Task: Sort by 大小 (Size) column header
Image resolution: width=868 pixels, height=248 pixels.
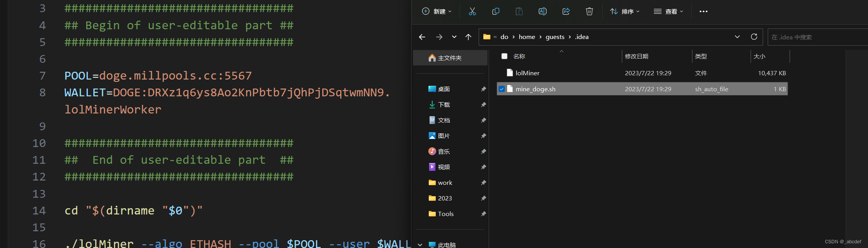Action: [x=760, y=56]
